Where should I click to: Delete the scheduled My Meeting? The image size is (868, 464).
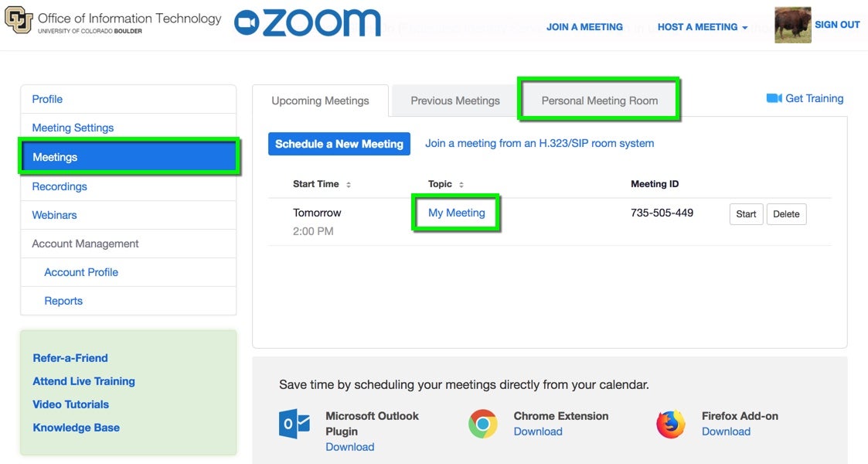(x=786, y=214)
